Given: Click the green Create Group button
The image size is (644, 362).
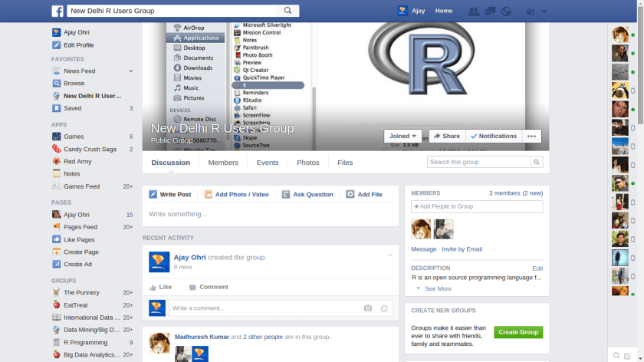Looking at the screenshot, I should 518,332.
